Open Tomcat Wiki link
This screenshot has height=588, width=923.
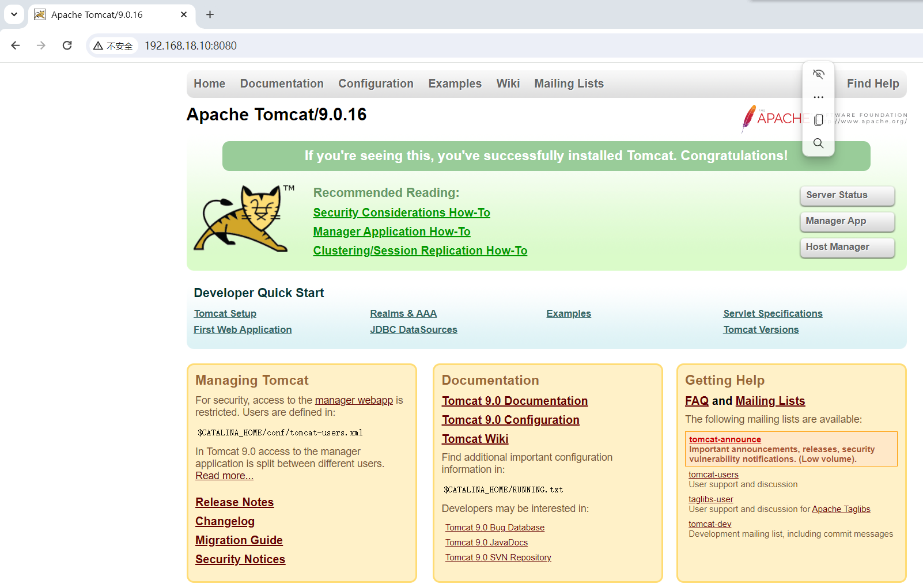pos(475,439)
